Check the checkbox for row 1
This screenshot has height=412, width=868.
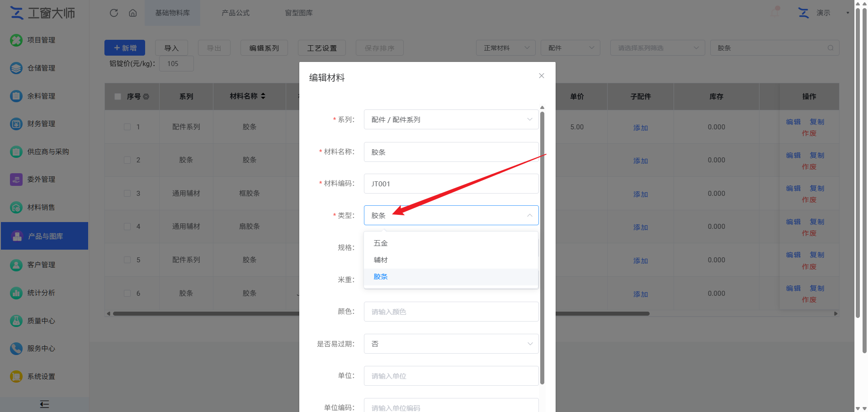pos(127,127)
